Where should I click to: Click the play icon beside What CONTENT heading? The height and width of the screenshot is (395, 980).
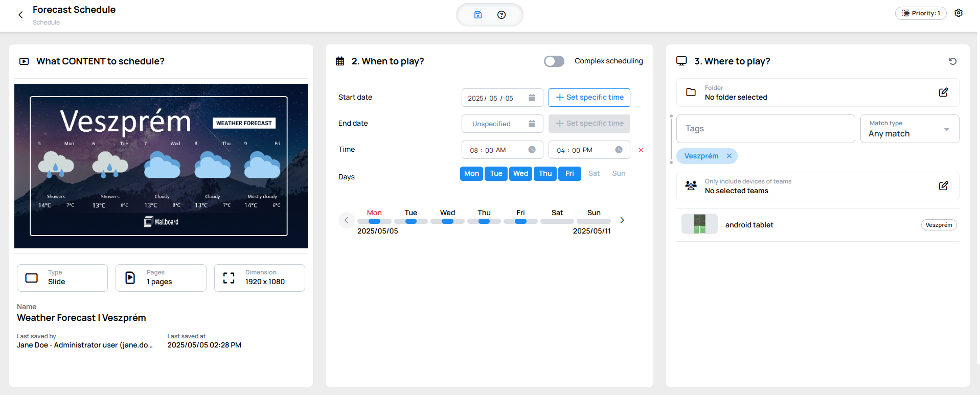tap(24, 61)
